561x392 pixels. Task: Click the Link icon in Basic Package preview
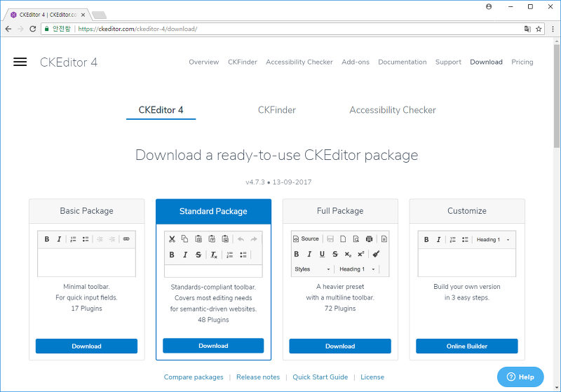click(x=126, y=239)
